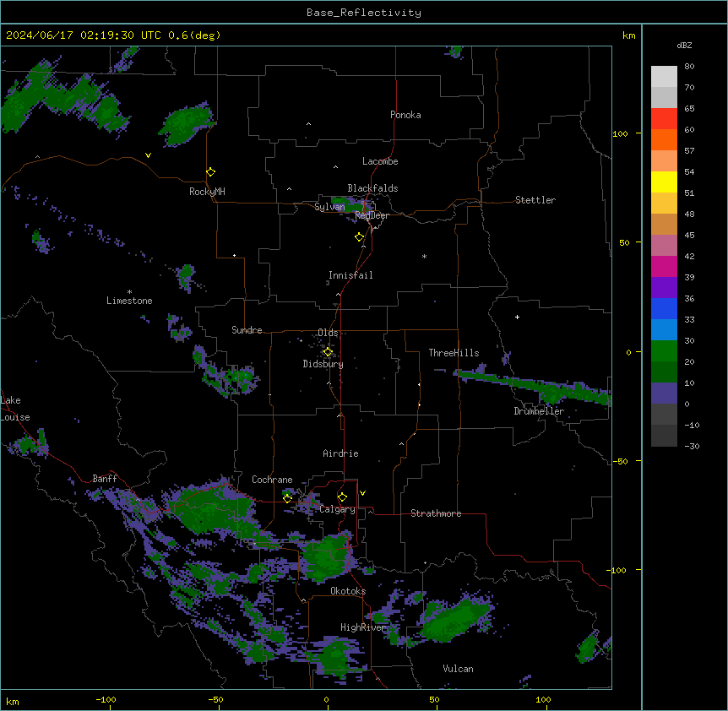
Task: Click the Drumheller city label
Action: tap(539, 411)
